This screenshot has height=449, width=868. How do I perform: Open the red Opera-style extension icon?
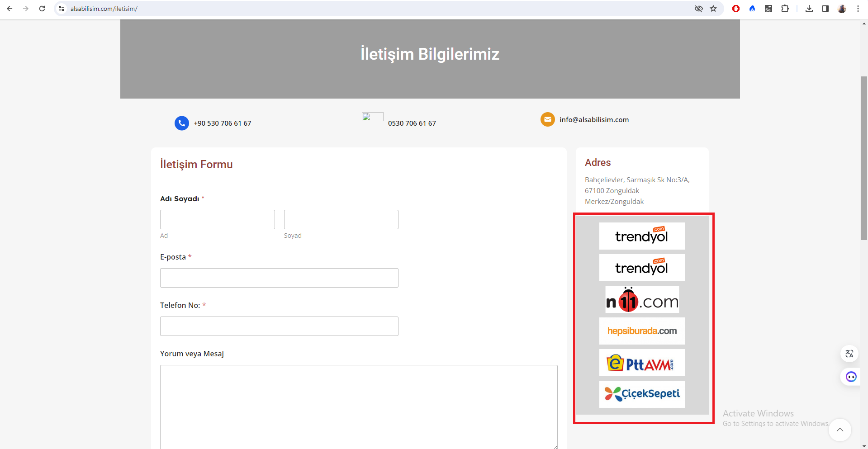pos(736,9)
